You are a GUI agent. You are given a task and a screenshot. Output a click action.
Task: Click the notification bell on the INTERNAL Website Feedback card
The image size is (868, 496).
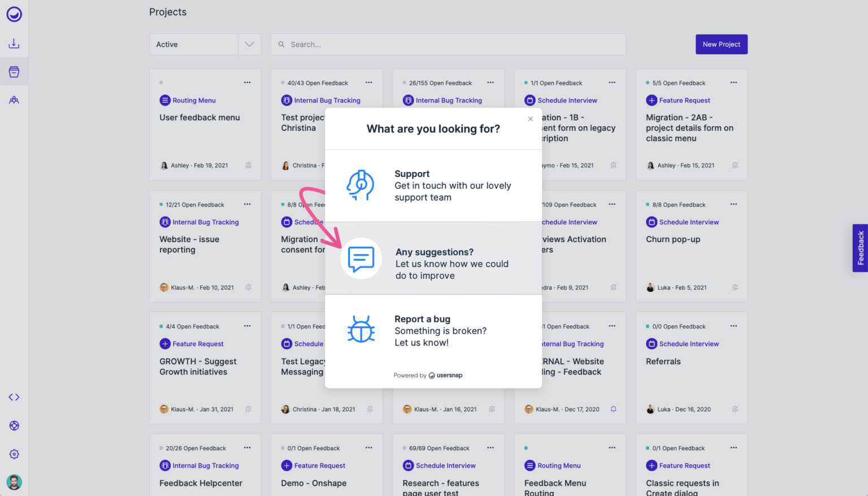coord(613,409)
